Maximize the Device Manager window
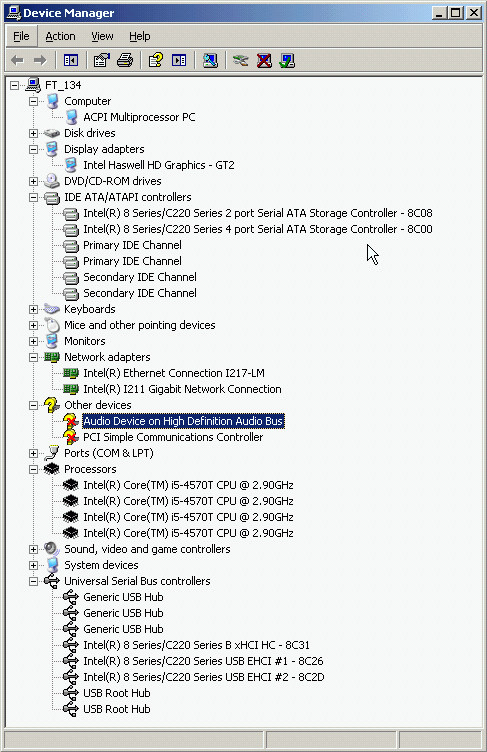Screen dimensions: 487x752 pos(456,12)
